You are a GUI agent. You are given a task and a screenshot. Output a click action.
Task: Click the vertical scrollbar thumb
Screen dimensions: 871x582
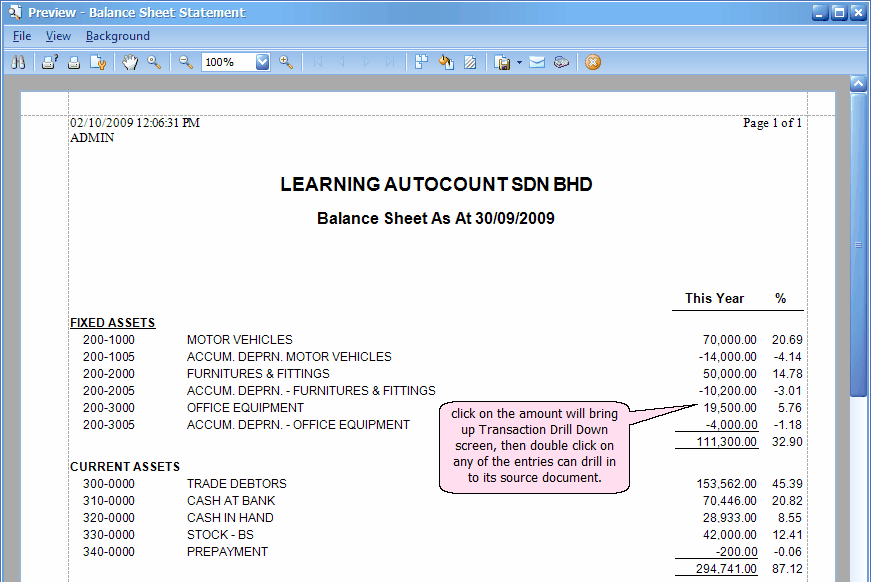tap(858, 245)
